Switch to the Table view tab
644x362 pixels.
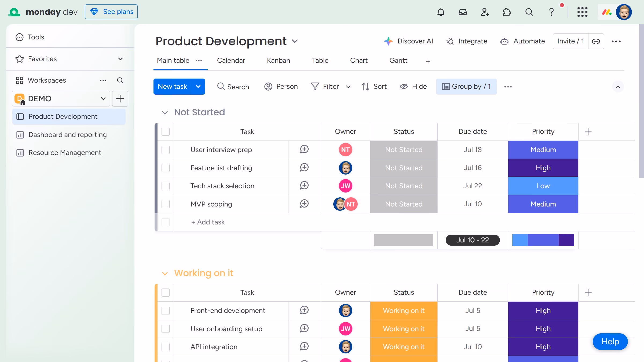pyautogui.click(x=320, y=61)
